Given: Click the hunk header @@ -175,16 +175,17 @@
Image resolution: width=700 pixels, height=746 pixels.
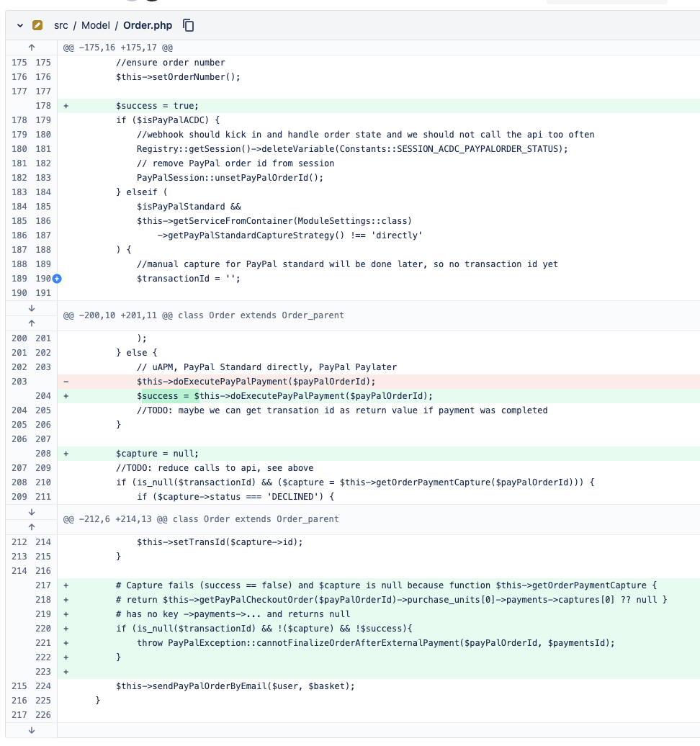Looking at the screenshot, I should coord(117,48).
